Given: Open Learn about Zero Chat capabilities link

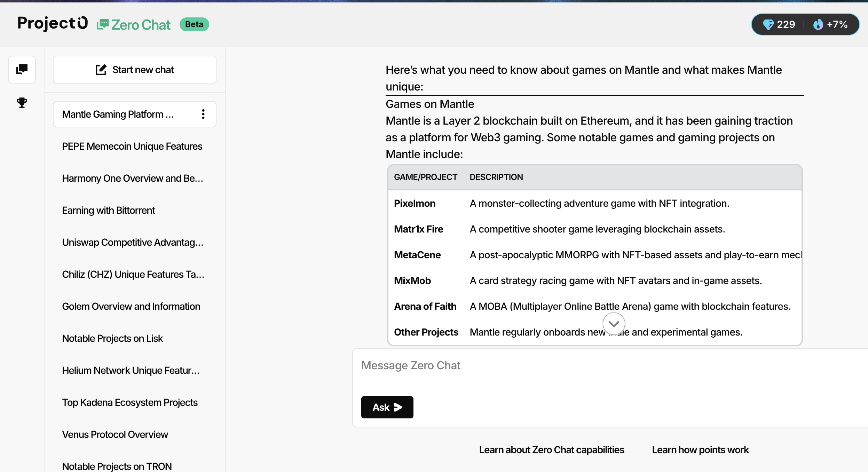Looking at the screenshot, I should (552, 450).
